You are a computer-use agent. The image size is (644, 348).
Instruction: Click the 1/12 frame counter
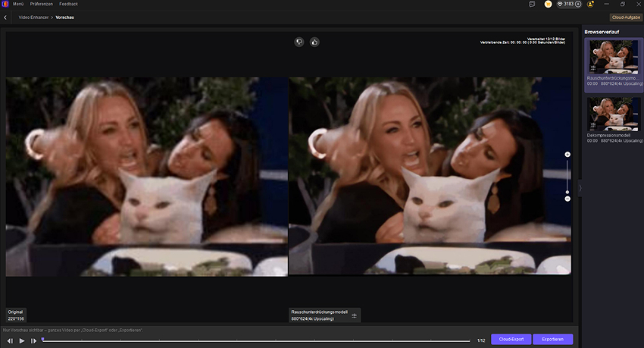pyautogui.click(x=481, y=340)
